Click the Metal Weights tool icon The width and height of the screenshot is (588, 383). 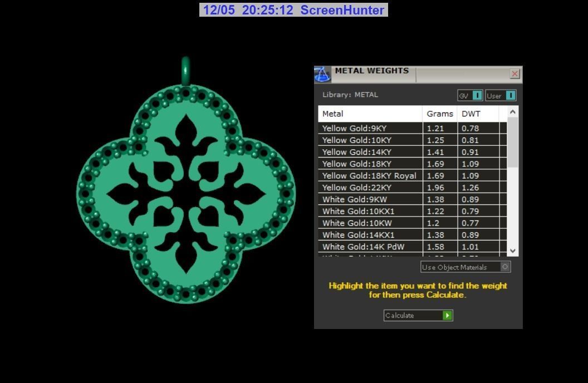322,74
